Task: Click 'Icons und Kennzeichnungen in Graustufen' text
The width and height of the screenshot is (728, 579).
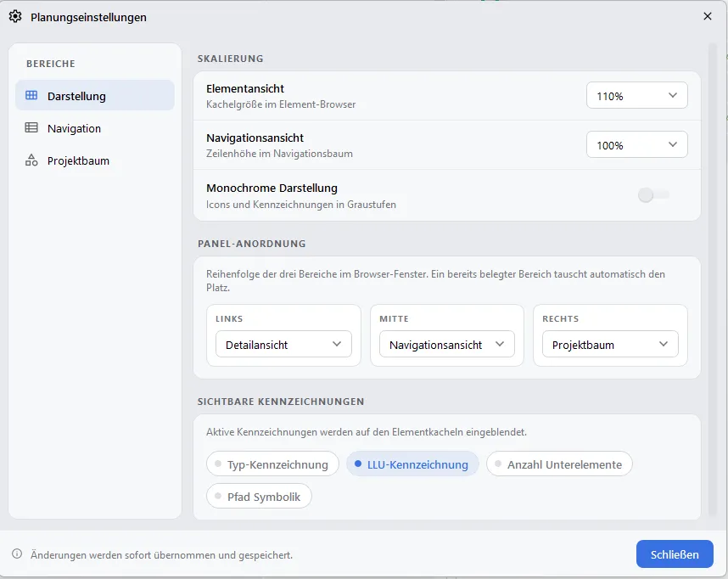Action: [x=301, y=205]
